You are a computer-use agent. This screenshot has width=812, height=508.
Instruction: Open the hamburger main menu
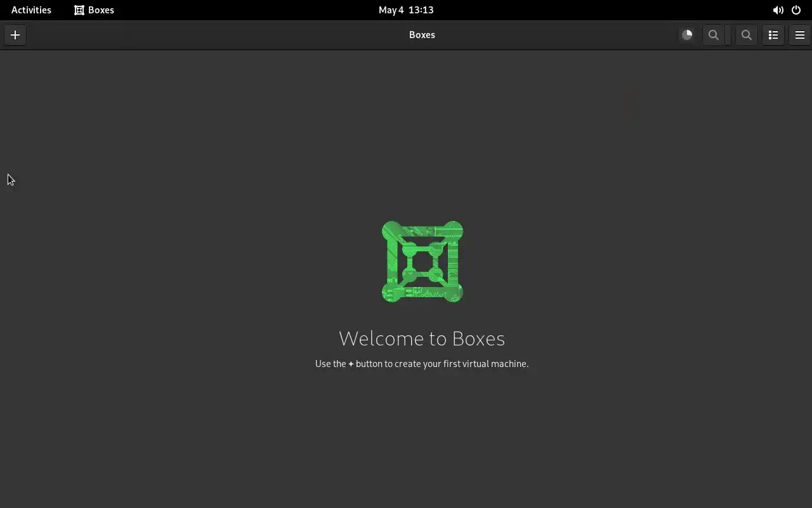(x=800, y=35)
